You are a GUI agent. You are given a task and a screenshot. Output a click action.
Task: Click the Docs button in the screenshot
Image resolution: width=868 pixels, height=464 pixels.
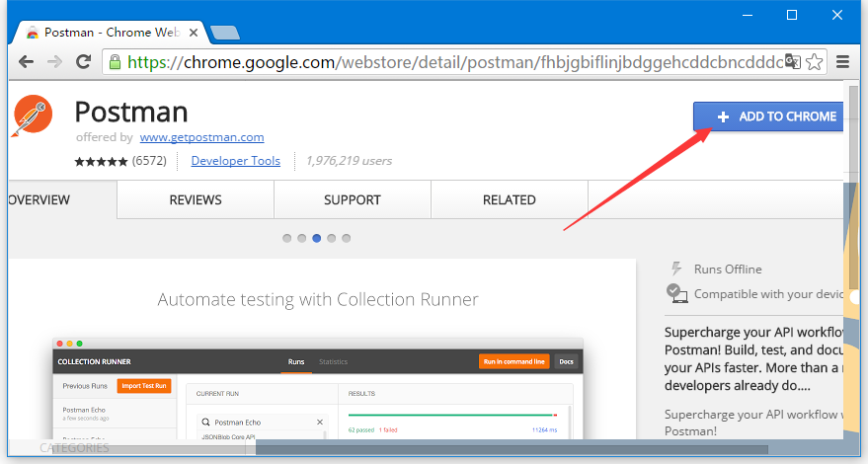[x=566, y=361]
